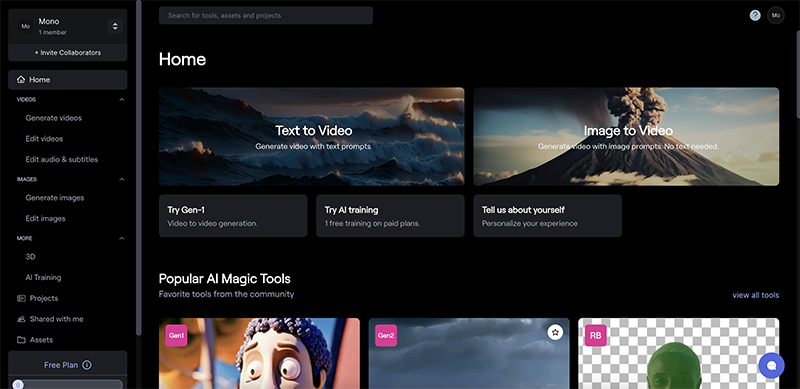Screen dimensions: 800x389
Task: Open the Image to Video banner
Action: [626, 136]
